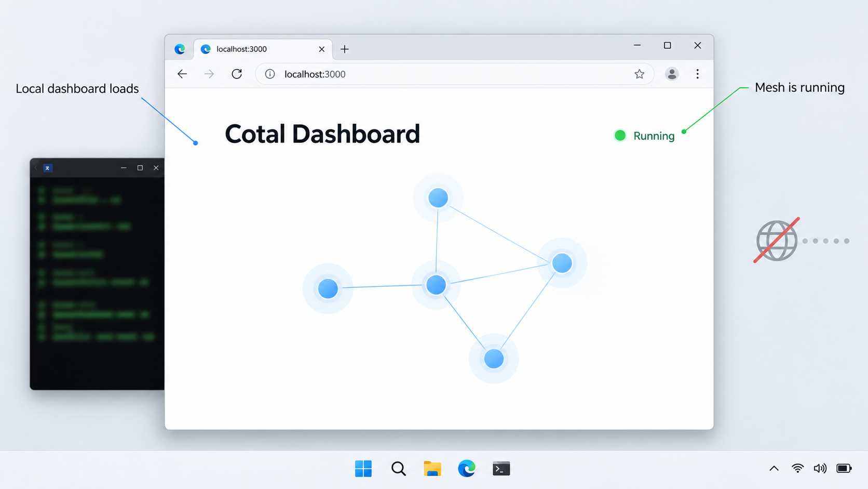
Task: Open the volume tray icon
Action: (820, 469)
